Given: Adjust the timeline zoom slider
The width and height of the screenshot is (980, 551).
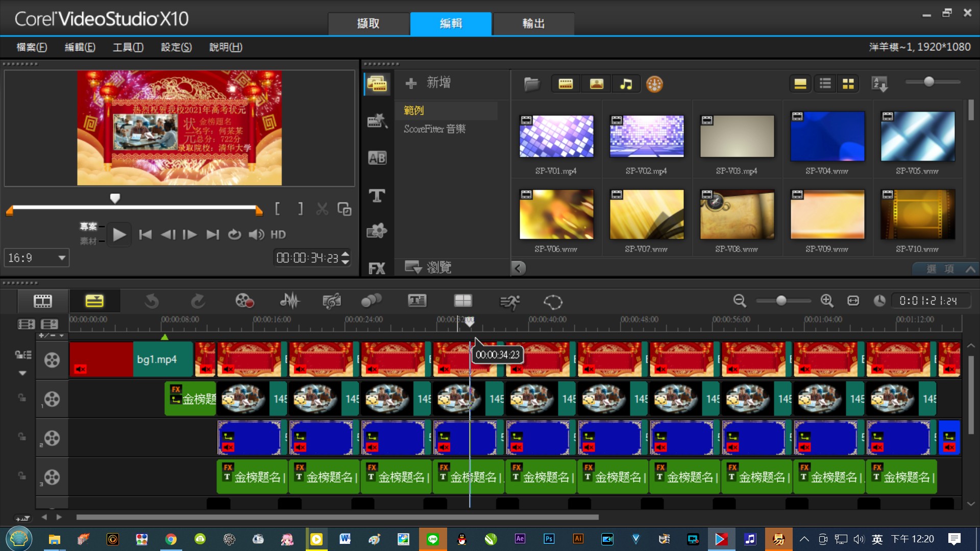Looking at the screenshot, I should click(x=781, y=301).
